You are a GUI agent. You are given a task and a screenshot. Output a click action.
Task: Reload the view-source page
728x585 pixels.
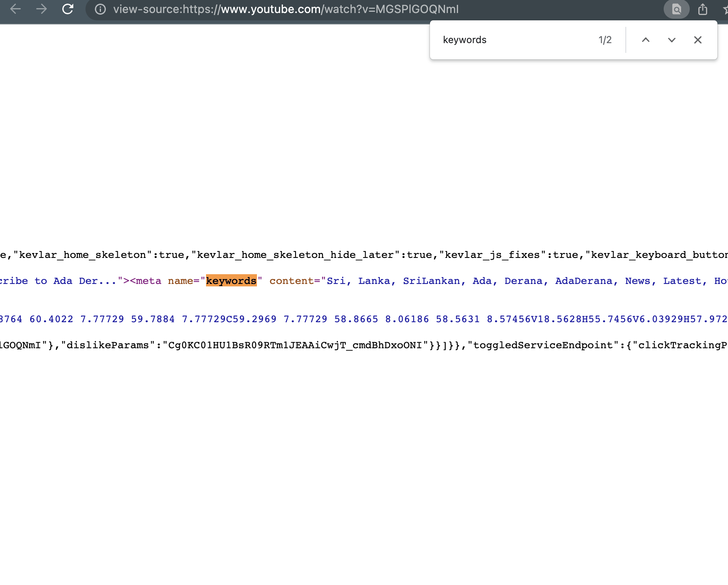tap(68, 9)
